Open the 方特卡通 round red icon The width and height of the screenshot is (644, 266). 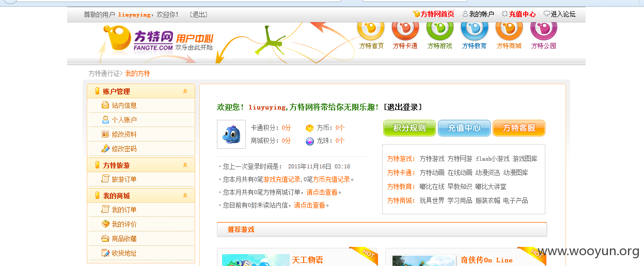[405, 28]
